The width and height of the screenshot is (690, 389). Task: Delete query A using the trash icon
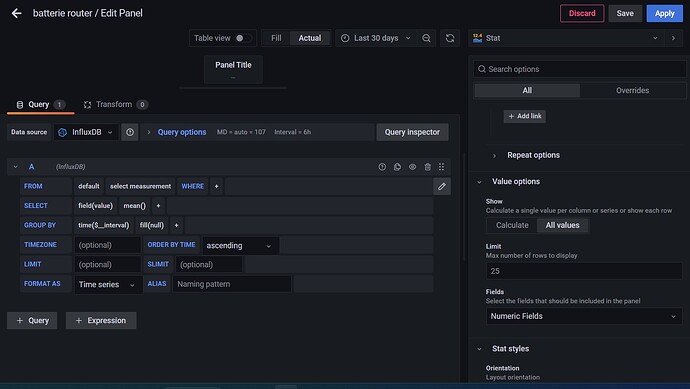(x=427, y=167)
